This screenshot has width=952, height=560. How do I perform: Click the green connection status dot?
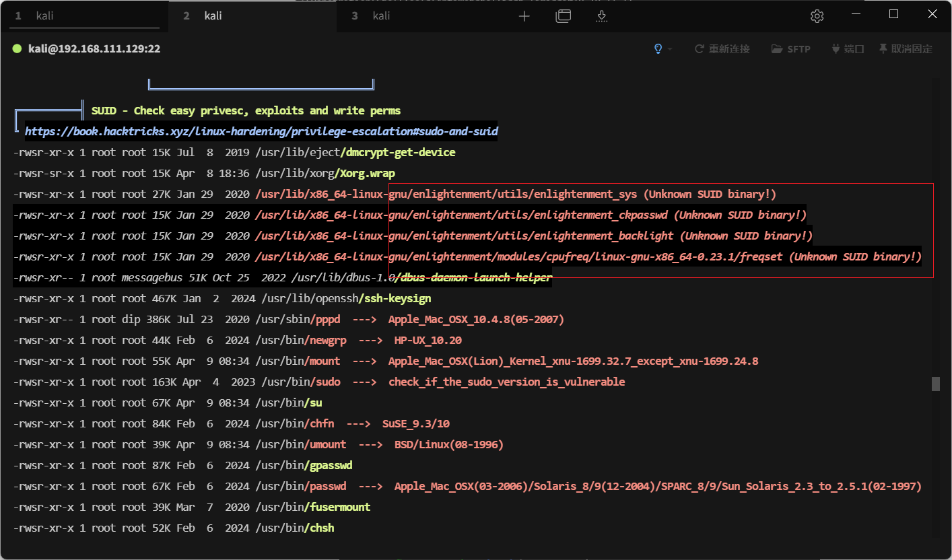coord(18,49)
